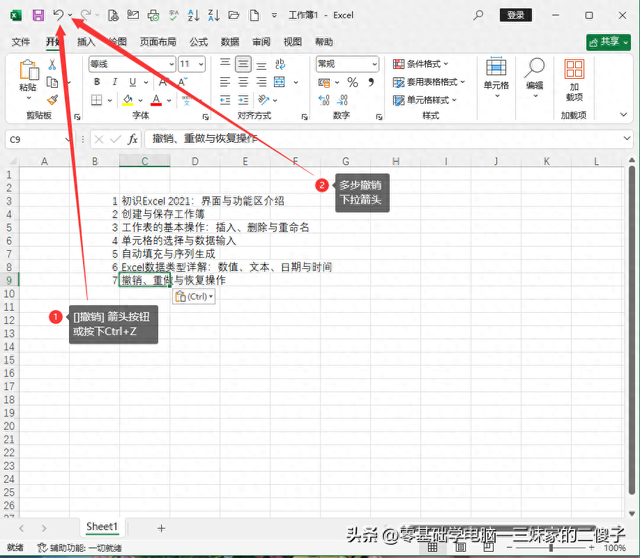
Task: Click the green 共享 share button
Action: pyautogui.click(x=608, y=42)
